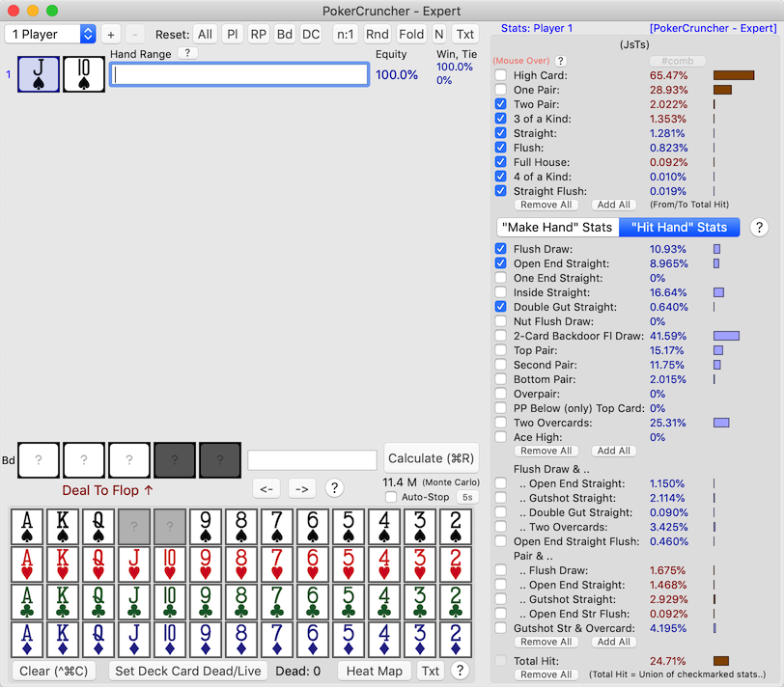Open the PokerCruncher - Expert link

[713, 28]
